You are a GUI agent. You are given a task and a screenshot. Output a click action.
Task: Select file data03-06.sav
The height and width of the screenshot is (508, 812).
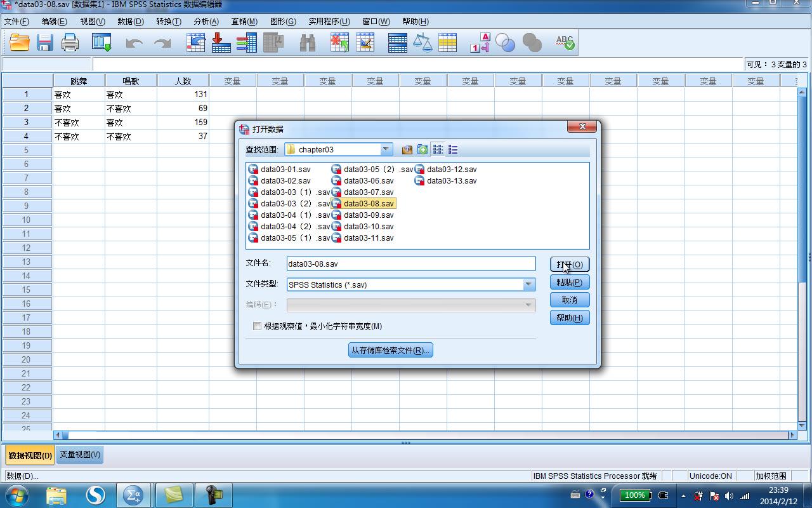click(x=363, y=181)
